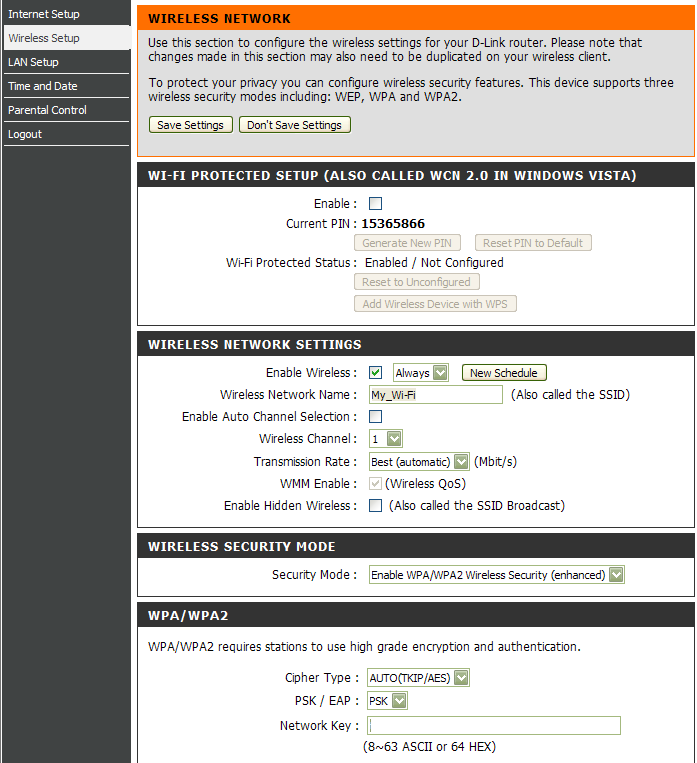
Task: Open the Security Mode dropdown
Action: tap(496, 575)
